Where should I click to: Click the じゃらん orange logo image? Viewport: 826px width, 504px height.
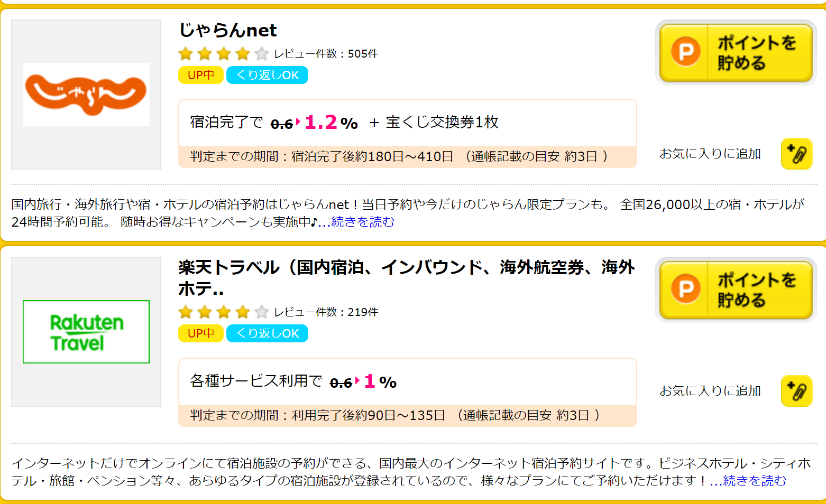pos(86,95)
